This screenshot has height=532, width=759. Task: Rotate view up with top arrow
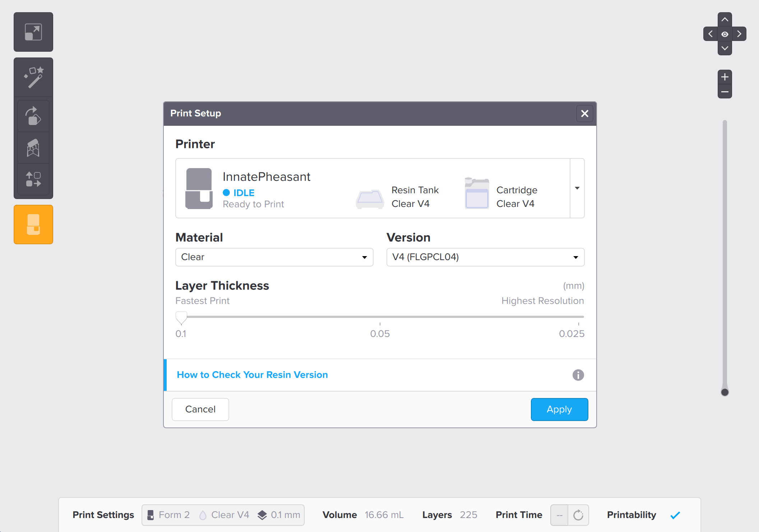(725, 19)
